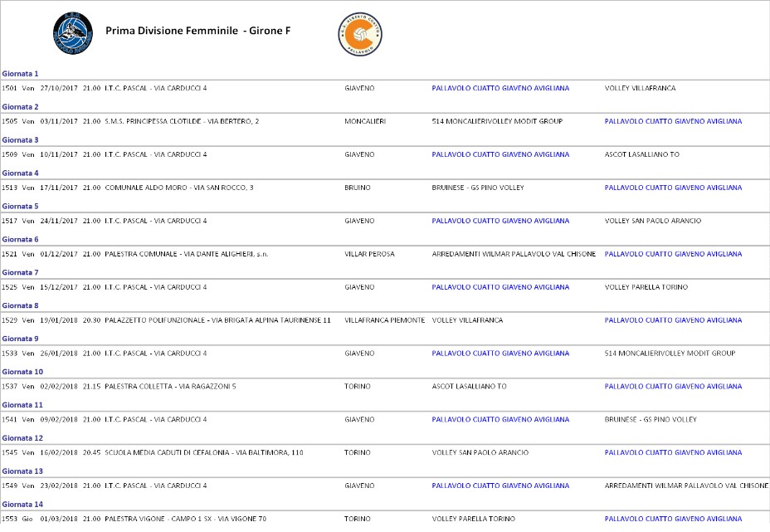Click VOLLEY SAN PAOLO ARANCIO in match 1517
Image resolution: width=770 pixels, height=532 pixels.
[653, 221]
